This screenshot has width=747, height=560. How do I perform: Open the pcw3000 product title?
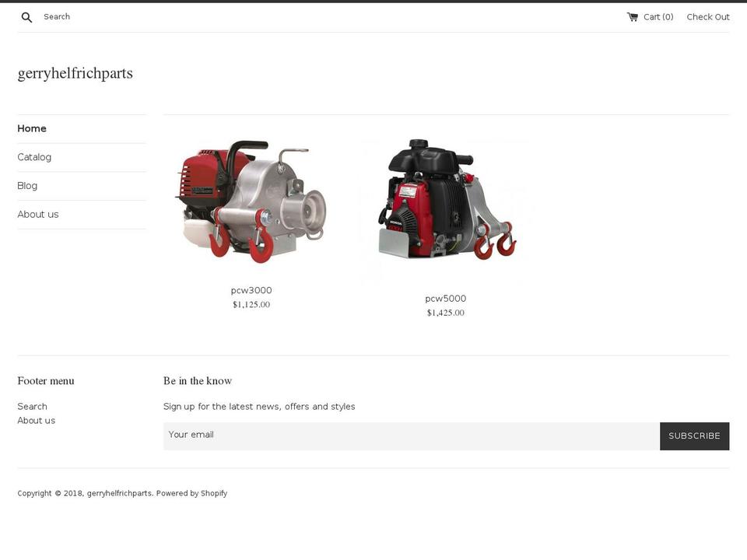(251, 290)
